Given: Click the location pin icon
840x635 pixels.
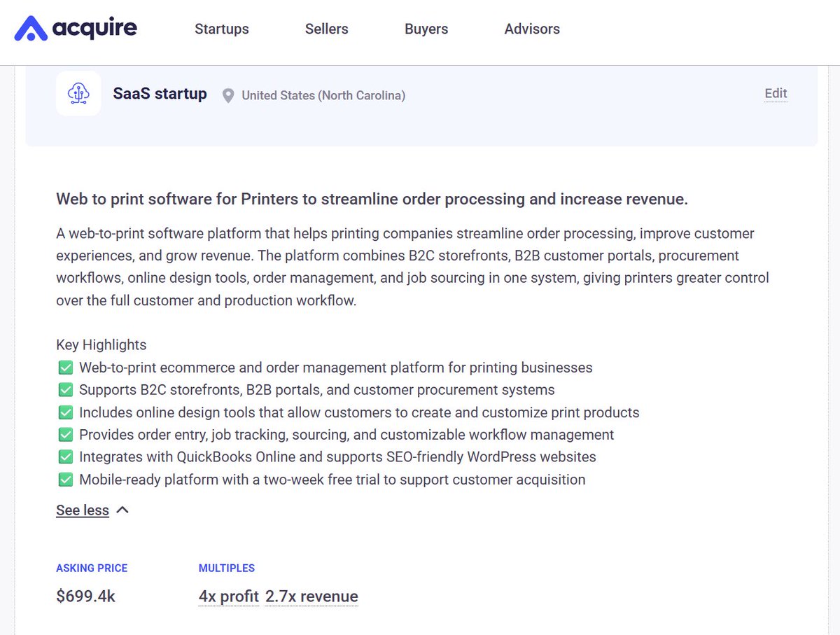Looking at the screenshot, I should [228, 95].
